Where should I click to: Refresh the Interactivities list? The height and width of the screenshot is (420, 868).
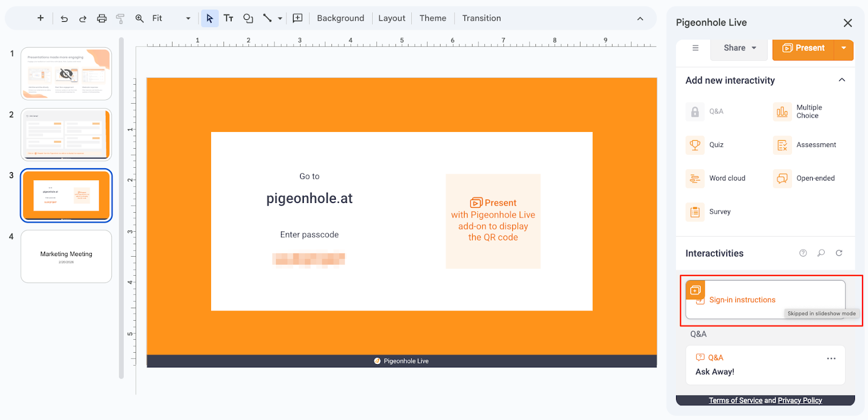pyautogui.click(x=839, y=253)
